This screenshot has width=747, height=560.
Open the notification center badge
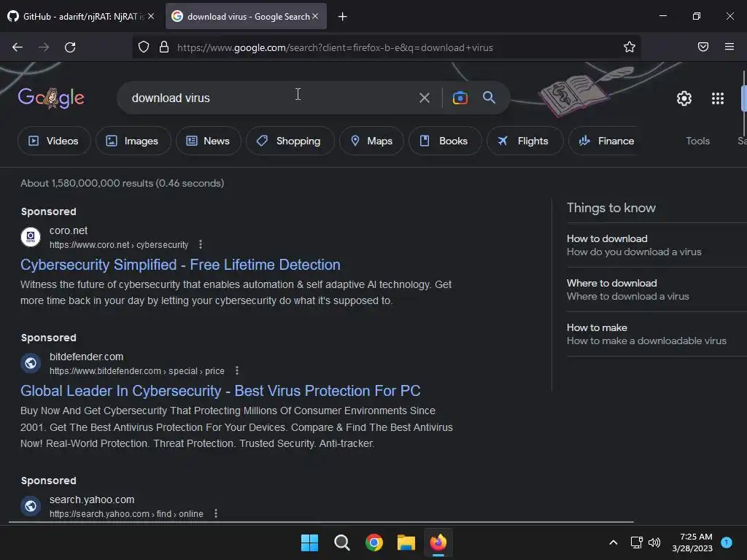pos(726,542)
